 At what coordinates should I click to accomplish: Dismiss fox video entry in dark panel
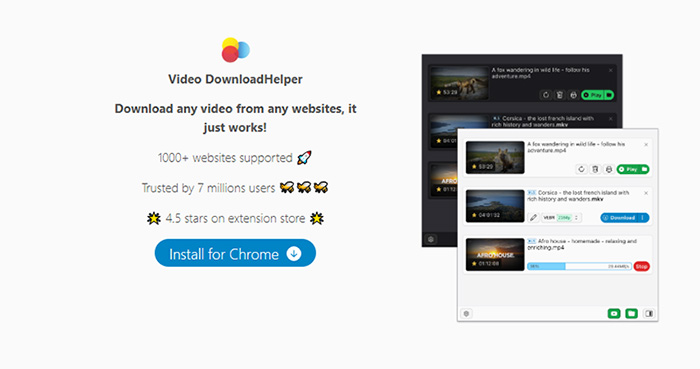tap(610, 70)
